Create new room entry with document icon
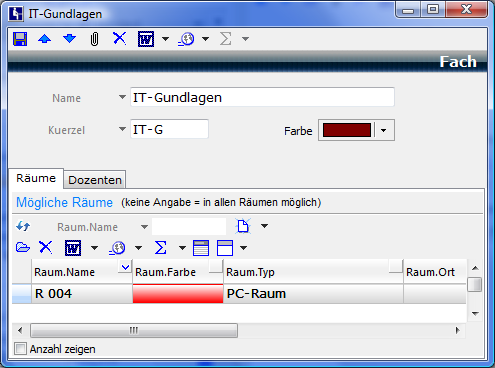 tap(243, 226)
